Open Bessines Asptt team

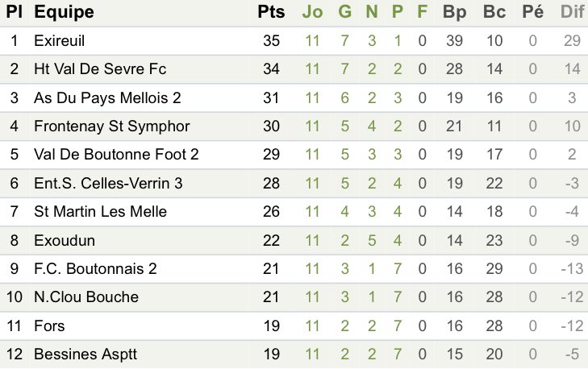(x=85, y=354)
